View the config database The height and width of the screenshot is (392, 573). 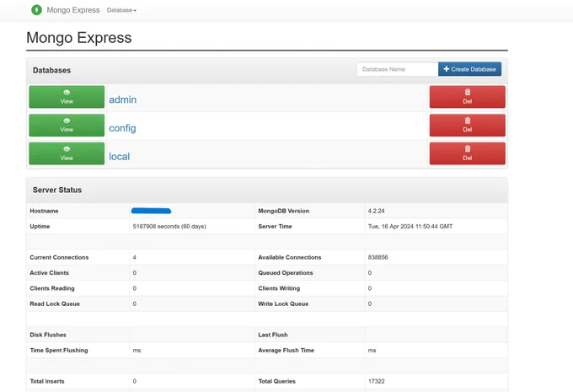click(67, 125)
